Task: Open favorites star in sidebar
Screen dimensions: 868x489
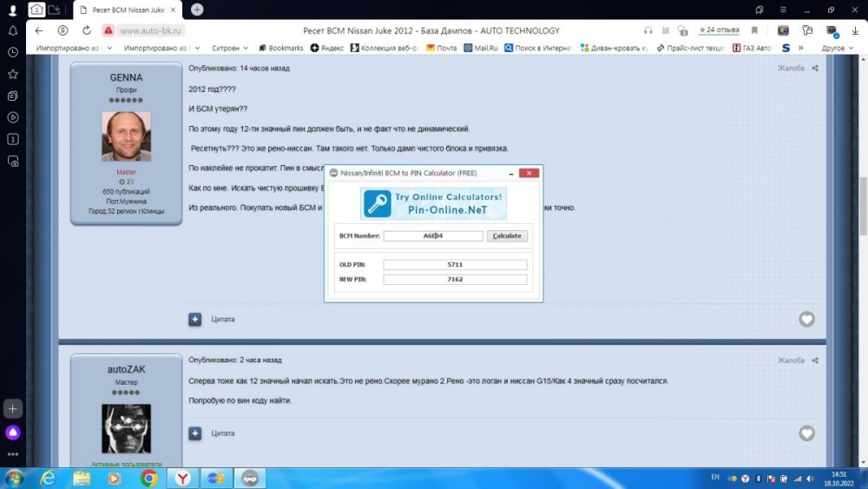Action: coord(13,74)
